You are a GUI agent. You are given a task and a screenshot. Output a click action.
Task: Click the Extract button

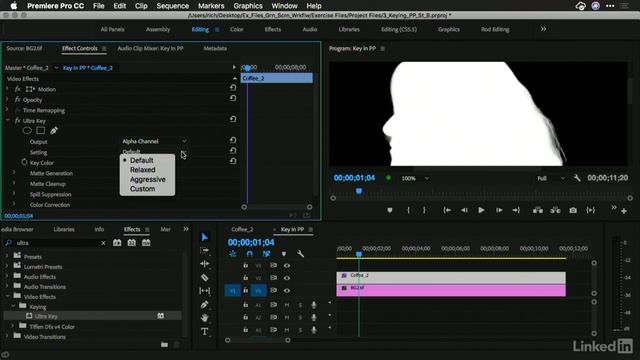pyautogui.click(x=555, y=210)
